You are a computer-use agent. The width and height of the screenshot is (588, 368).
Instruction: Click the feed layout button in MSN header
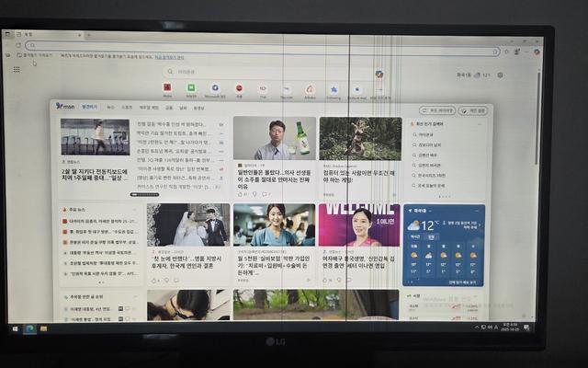pyautogui.click(x=437, y=110)
